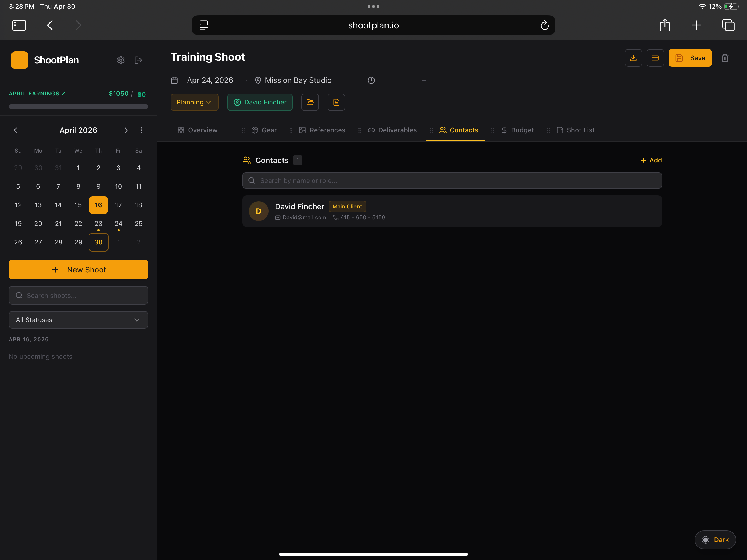
Task: Open ShootPlan settings gear
Action: pos(121,60)
